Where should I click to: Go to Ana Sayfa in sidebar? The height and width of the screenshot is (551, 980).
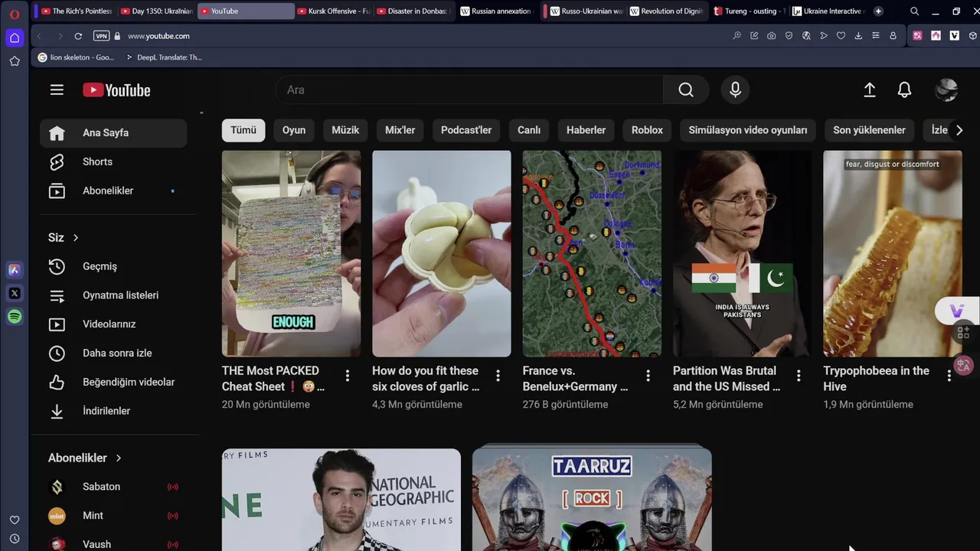click(113, 132)
